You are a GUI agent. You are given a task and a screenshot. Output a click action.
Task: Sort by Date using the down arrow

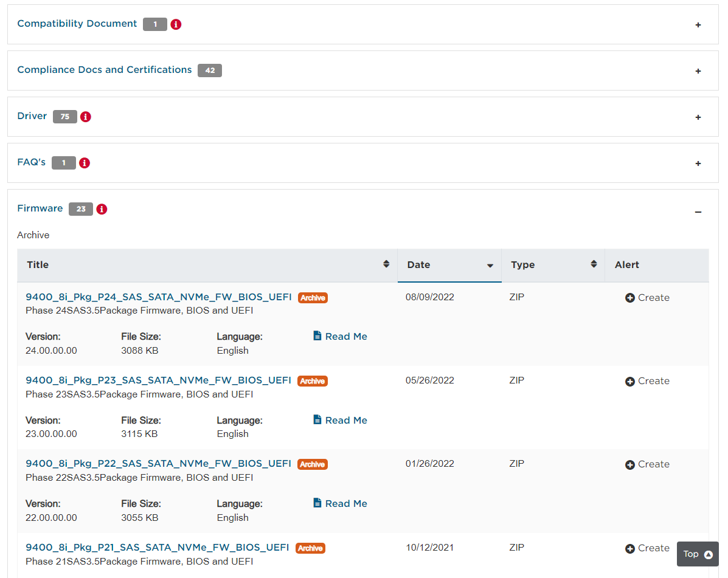pos(490,266)
